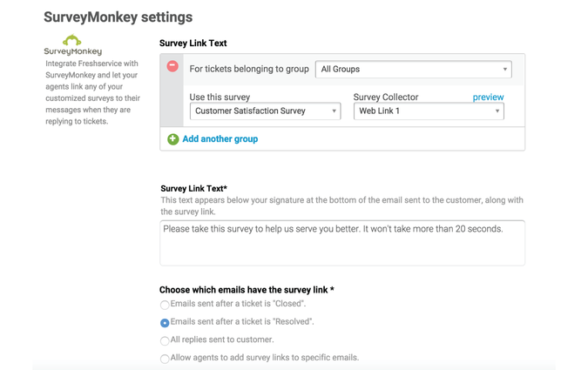The height and width of the screenshot is (370, 588).
Task: Click the preview link
Action: [488, 98]
